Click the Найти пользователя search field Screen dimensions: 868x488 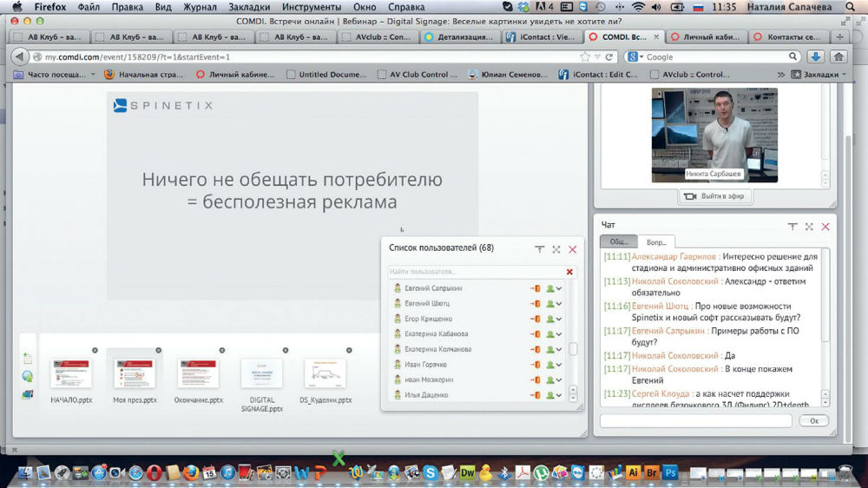click(x=476, y=272)
